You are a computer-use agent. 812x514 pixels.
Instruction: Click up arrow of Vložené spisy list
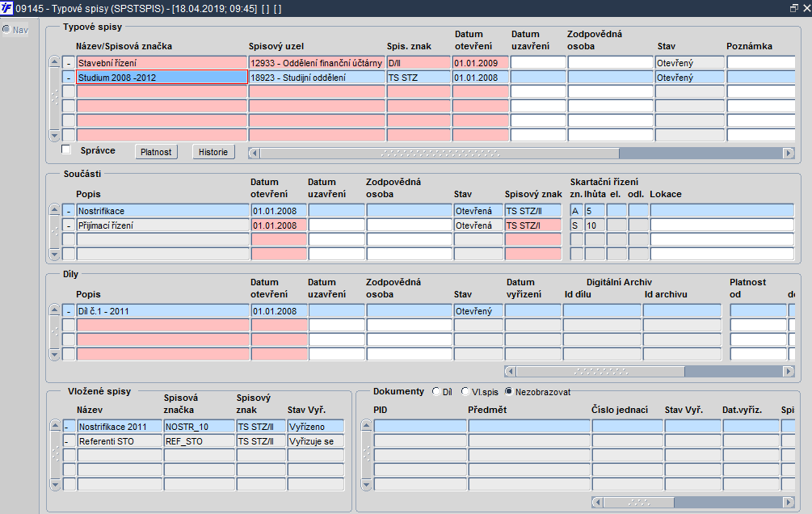55,425
